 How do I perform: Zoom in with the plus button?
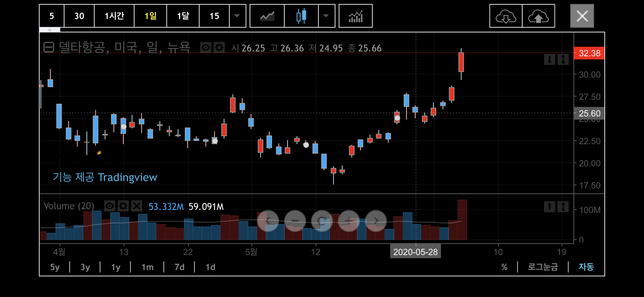coord(349,221)
